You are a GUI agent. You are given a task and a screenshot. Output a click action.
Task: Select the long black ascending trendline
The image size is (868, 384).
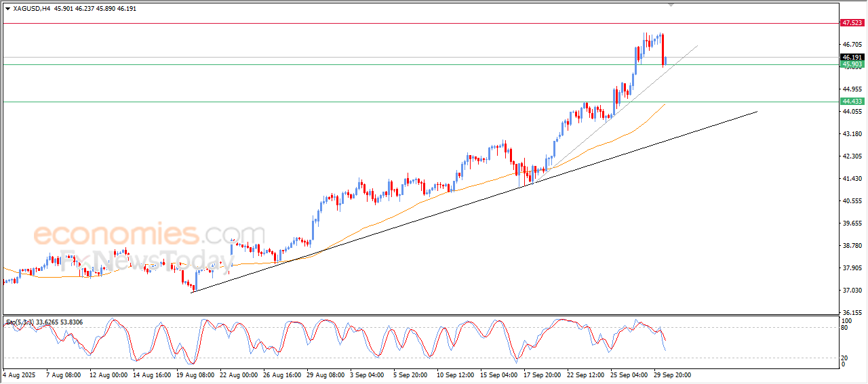click(475, 202)
